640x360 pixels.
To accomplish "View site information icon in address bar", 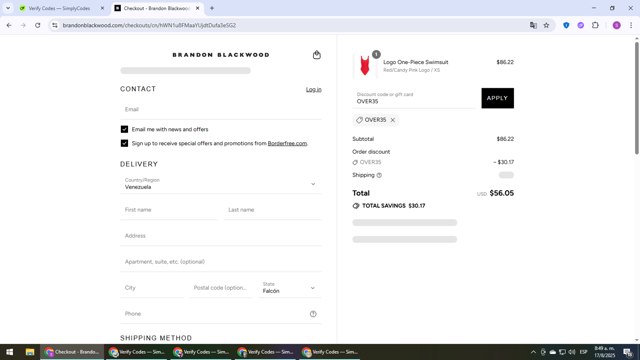I will coord(55,25).
